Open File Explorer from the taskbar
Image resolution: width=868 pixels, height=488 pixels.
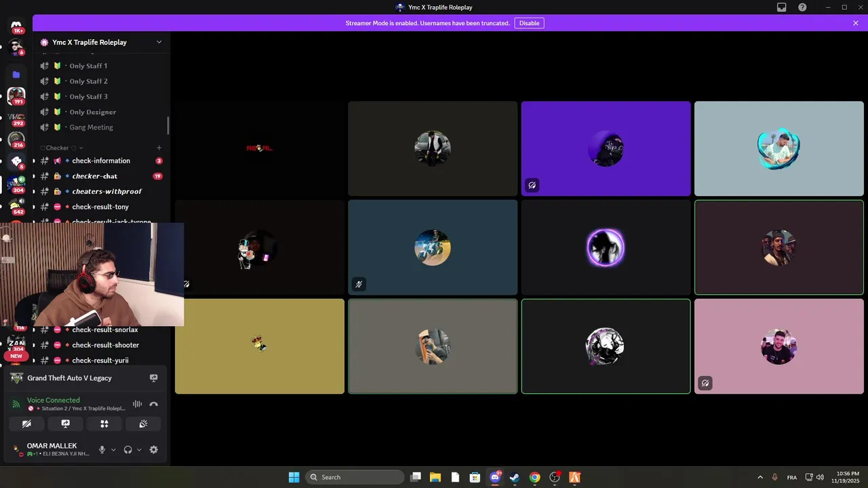(435, 477)
